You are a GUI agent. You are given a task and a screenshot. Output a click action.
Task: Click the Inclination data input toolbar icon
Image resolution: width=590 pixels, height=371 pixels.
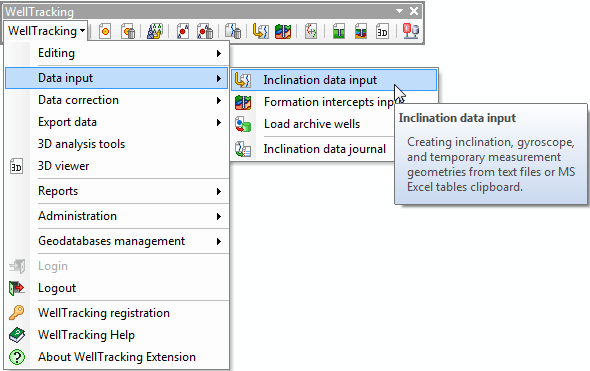[260, 31]
